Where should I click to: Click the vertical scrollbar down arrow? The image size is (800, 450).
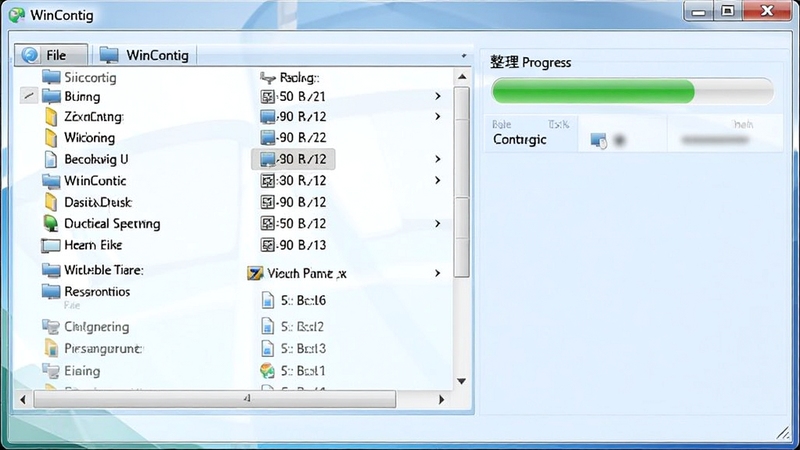[462, 381]
